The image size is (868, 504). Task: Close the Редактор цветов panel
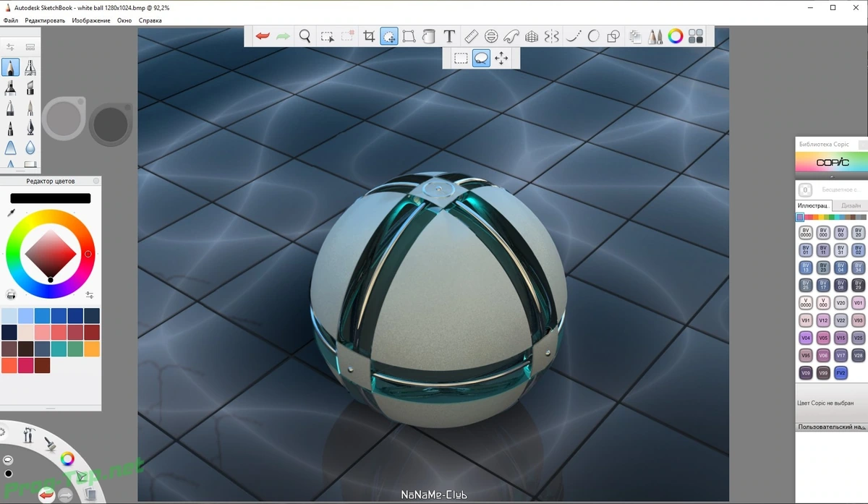coord(96,181)
